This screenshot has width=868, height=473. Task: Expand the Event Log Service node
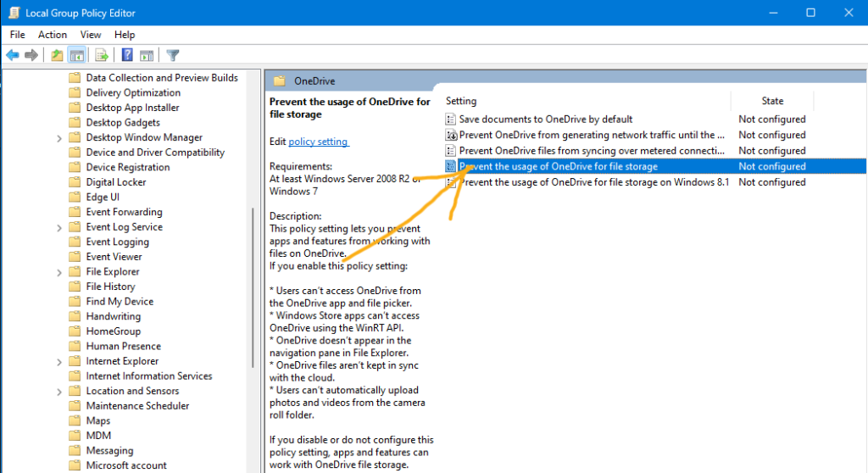(x=59, y=228)
